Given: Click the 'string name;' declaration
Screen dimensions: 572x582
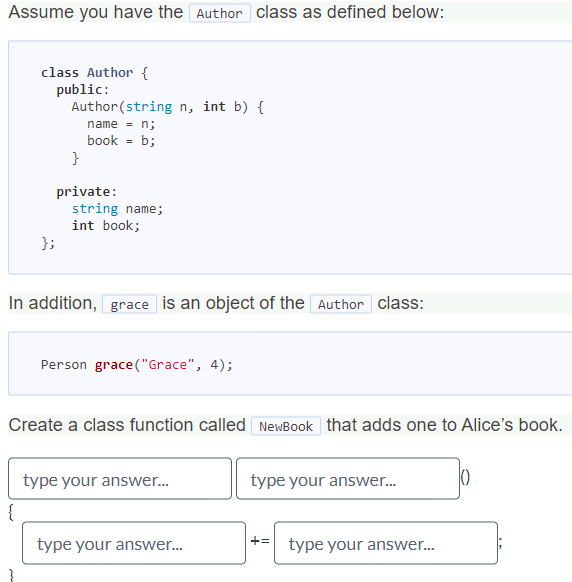Looking at the screenshot, I should 117,209.
